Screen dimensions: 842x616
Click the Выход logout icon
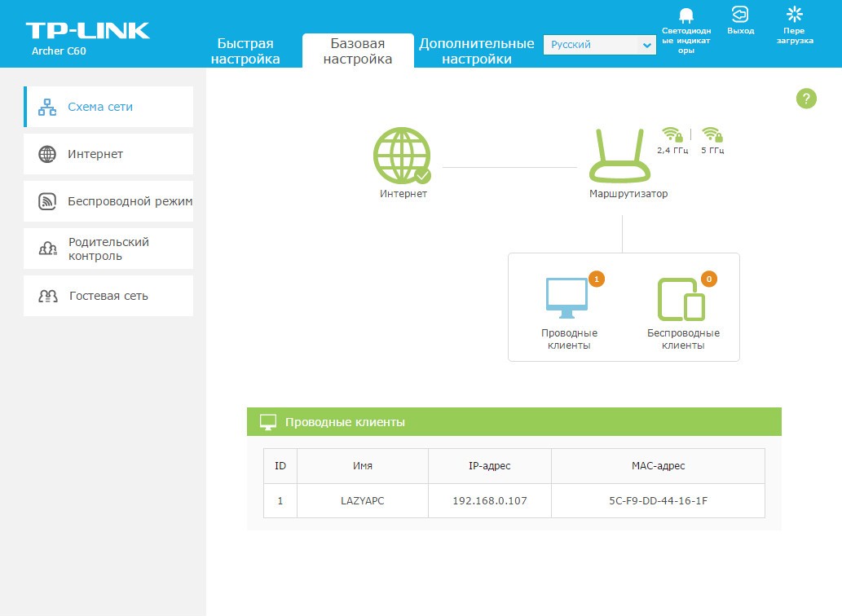click(x=739, y=15)
